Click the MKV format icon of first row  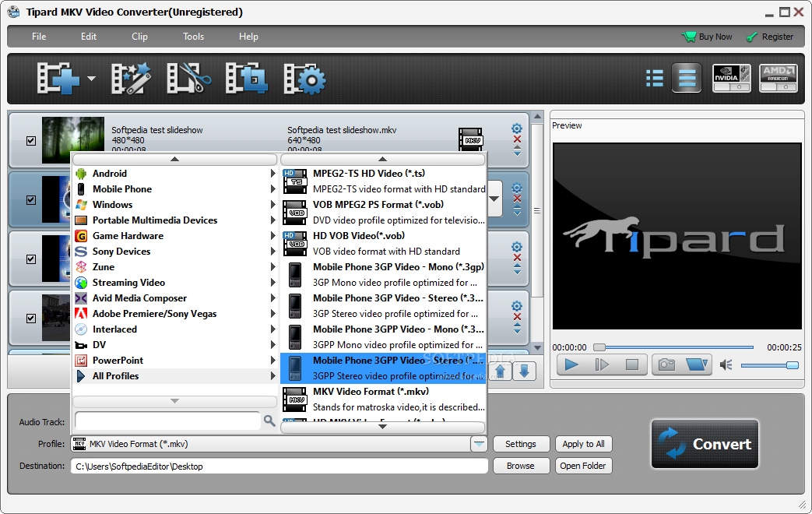click(x=471, y=140)
